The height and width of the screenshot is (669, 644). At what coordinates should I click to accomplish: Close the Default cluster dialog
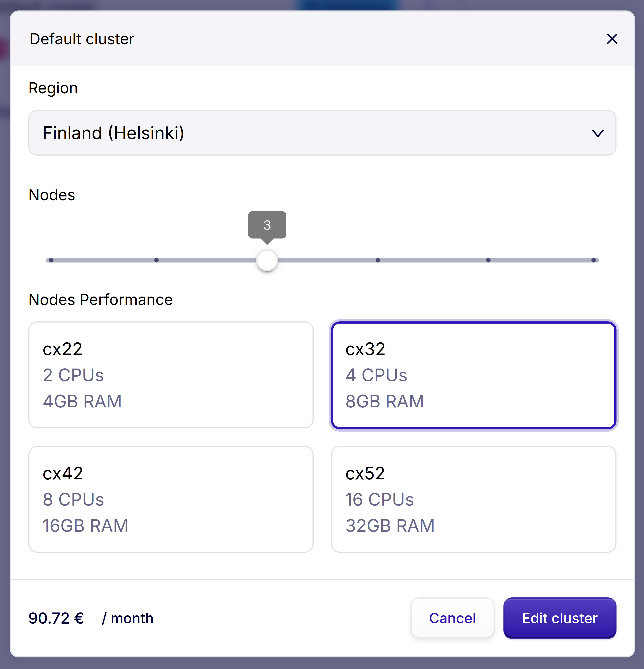[611, 39]
